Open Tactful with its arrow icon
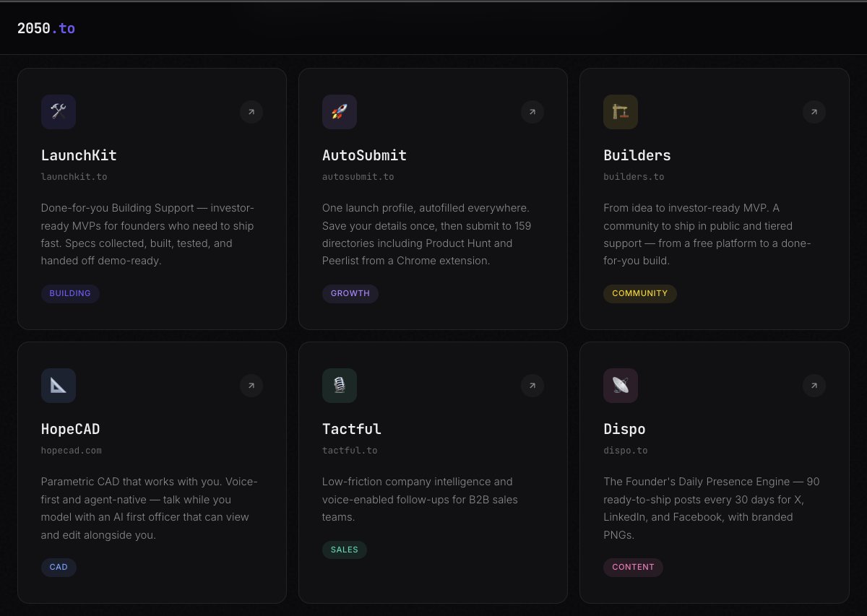Viewport: 867px width, 616px height. 532,386
